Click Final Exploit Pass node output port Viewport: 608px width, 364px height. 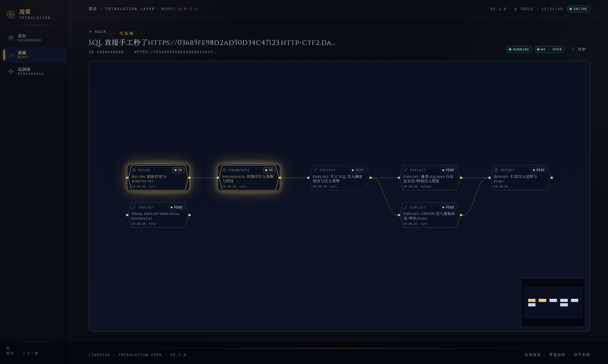[189, 215]
